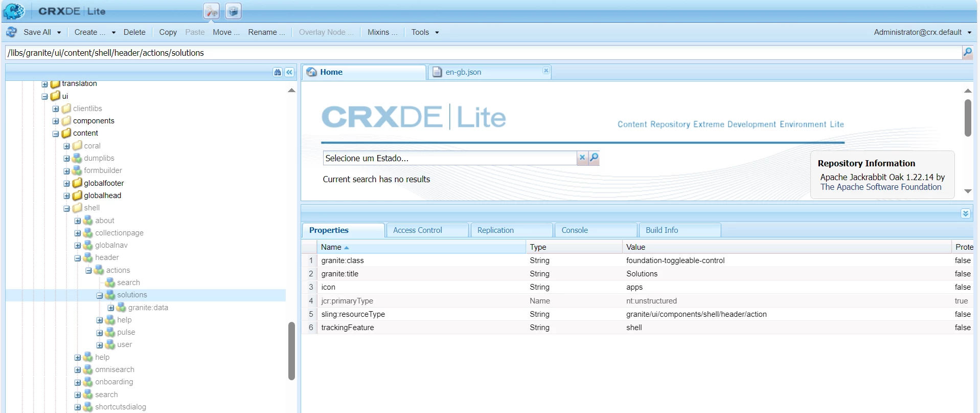Open the Create dropdown arrow
The image size is (980, 413).
113,32
